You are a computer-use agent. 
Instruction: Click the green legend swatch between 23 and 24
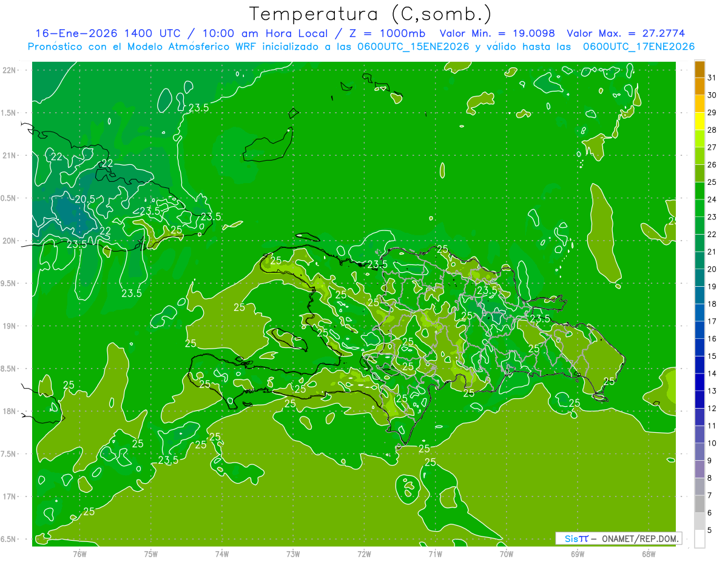pyautogui.click(x=699, y=208)
